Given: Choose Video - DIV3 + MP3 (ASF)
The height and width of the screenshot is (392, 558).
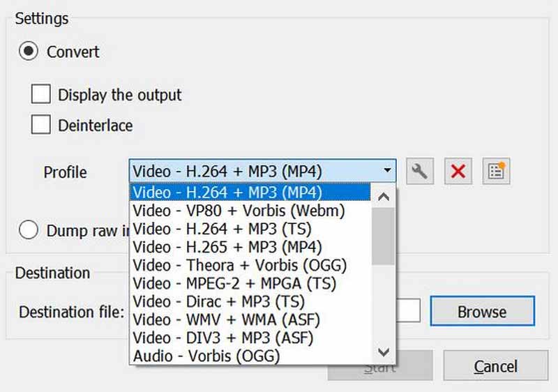Looking at the screenshot, I should [250, 338].
